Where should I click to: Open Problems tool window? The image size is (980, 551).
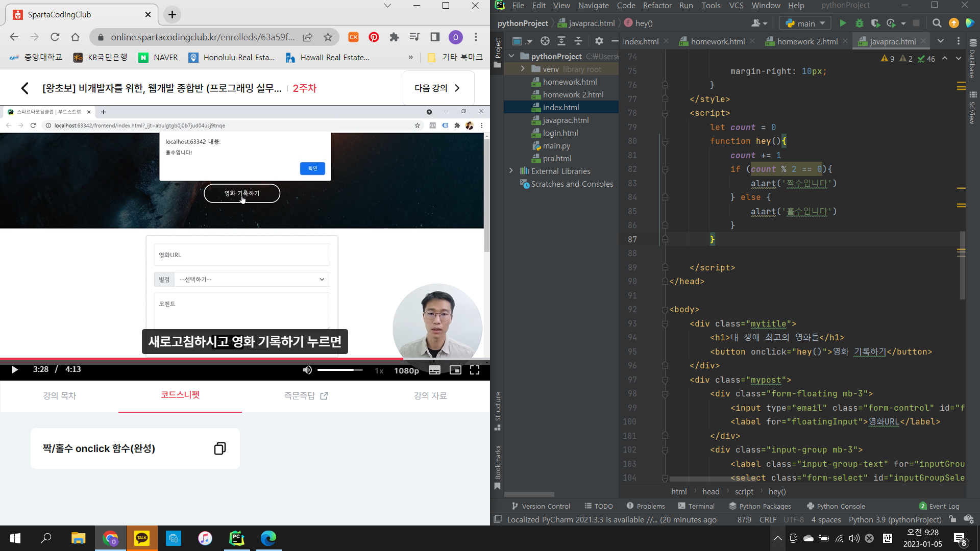(646, 506)
